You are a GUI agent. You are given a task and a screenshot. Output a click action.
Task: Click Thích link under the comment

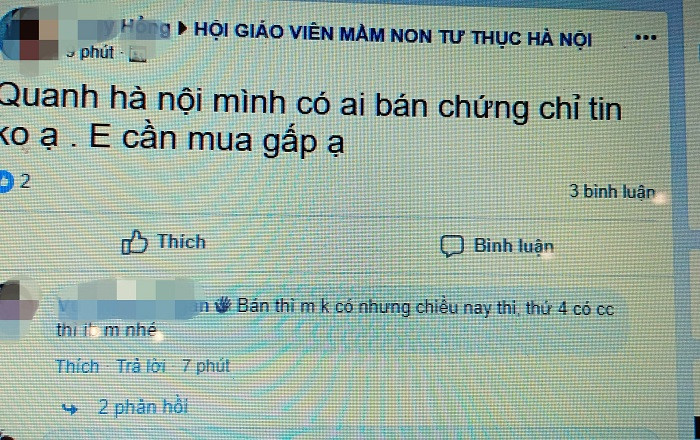pyautogui.click(x=77, y=366)
